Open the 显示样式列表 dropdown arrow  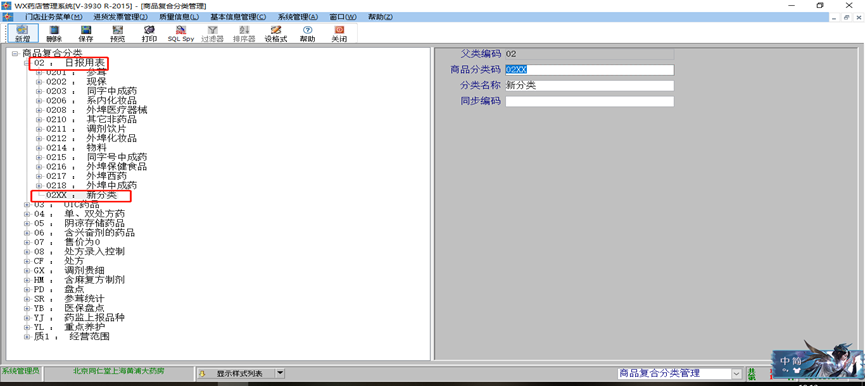point(280,373)
